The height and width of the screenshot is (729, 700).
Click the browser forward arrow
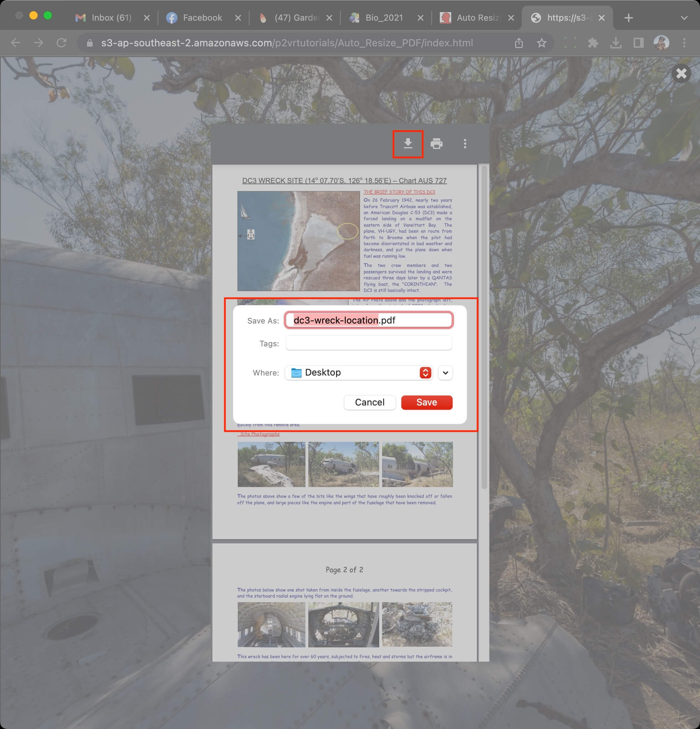[x=39, y=43]
